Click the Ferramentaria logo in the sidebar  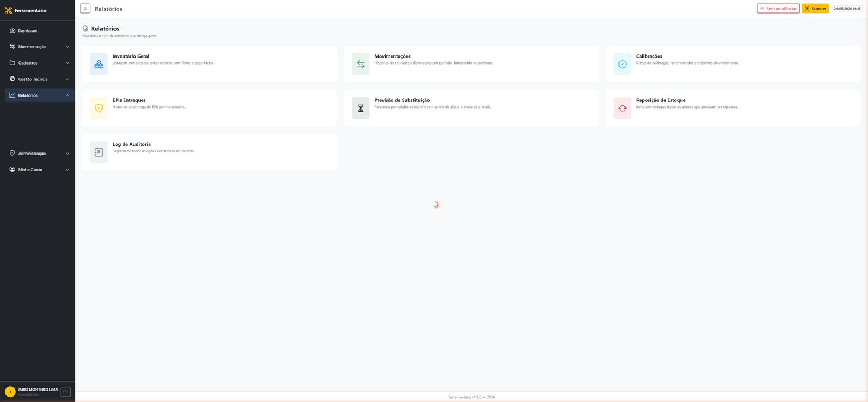(x=25, y=10)
